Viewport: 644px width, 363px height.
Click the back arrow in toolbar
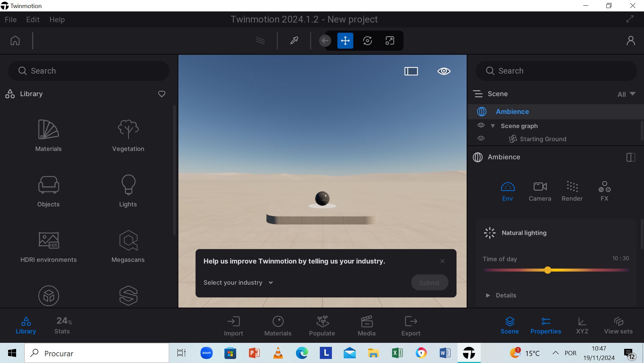(325, 41)
